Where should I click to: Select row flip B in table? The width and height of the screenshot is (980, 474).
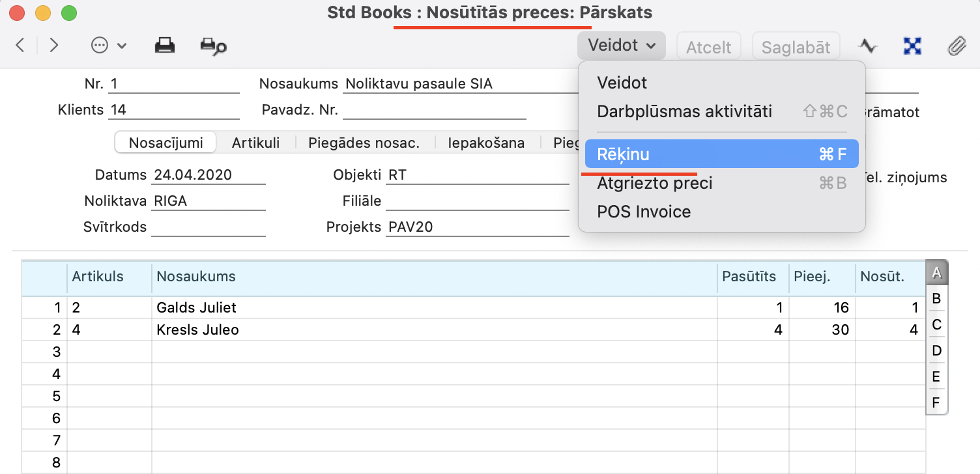pyautogui.click(x=936, y=299)
